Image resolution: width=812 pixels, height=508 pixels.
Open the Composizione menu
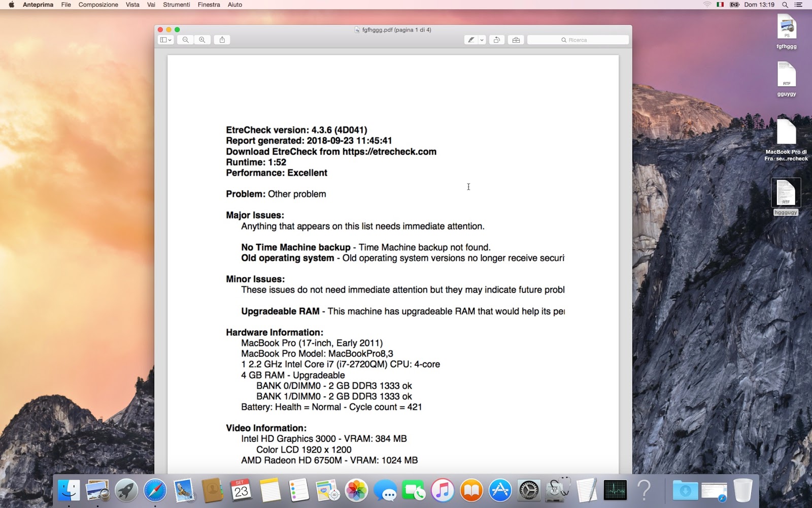click(98, 5)
